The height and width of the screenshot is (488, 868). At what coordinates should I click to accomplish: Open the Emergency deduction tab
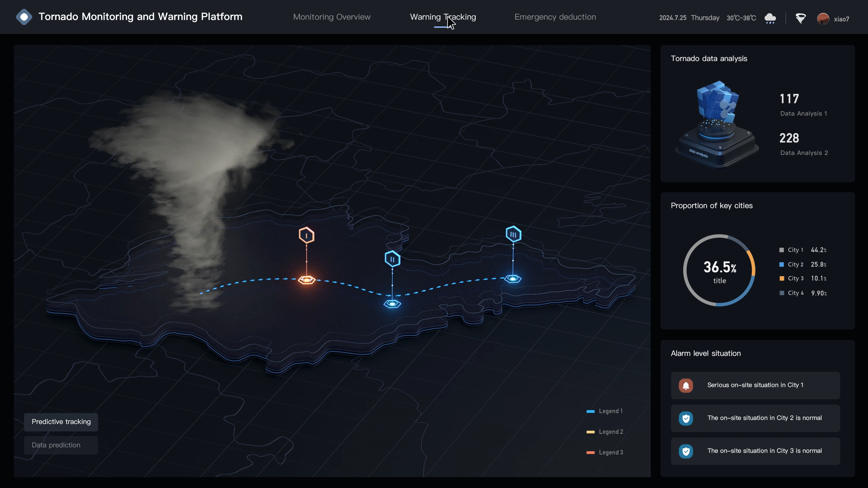(555, 17)
